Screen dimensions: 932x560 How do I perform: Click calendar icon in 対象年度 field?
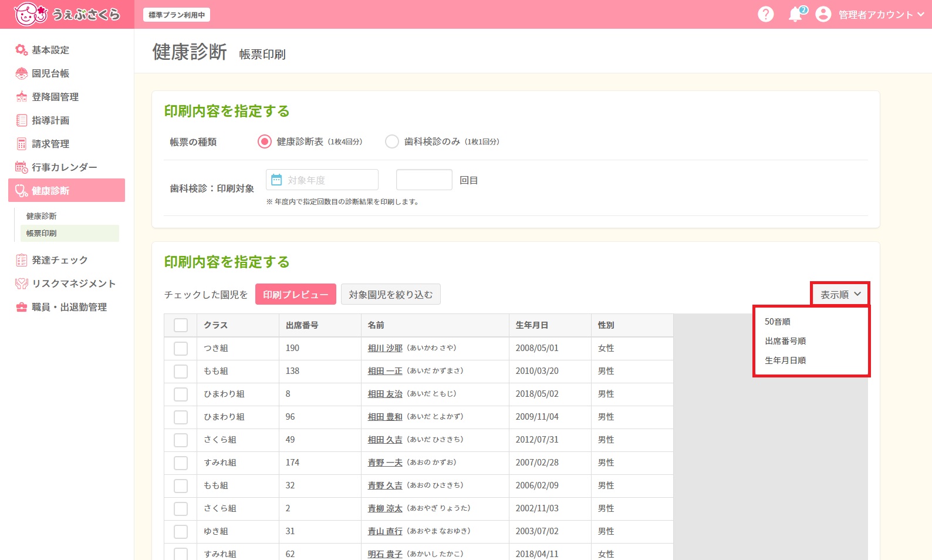(276, 180)
